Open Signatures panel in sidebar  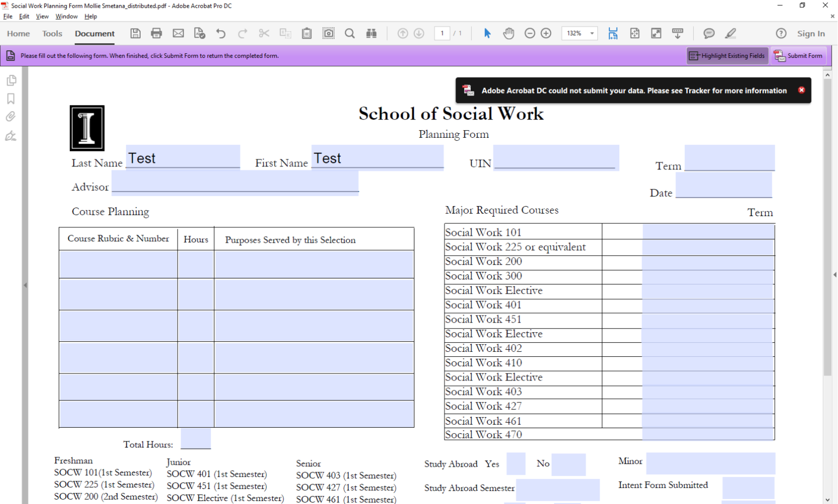click(x=11, y=136)
